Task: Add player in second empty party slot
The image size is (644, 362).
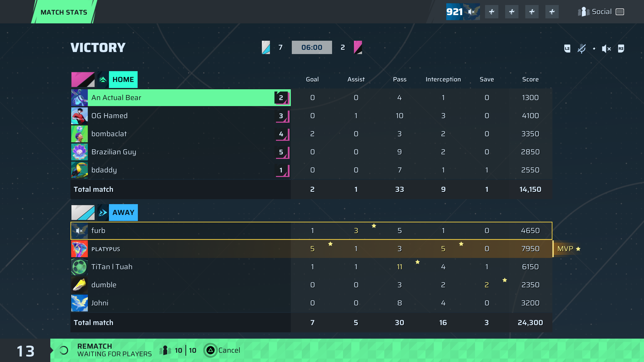Action: point(512,12)
